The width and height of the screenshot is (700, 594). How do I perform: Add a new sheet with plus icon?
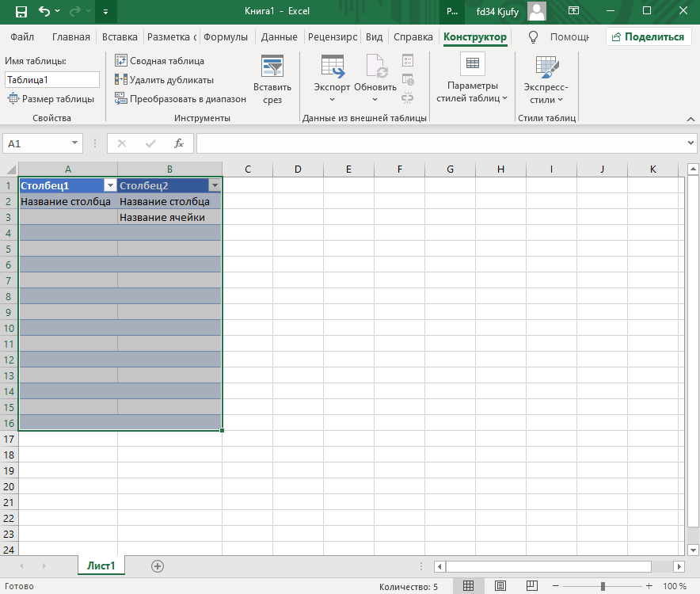tap(158, 565)
